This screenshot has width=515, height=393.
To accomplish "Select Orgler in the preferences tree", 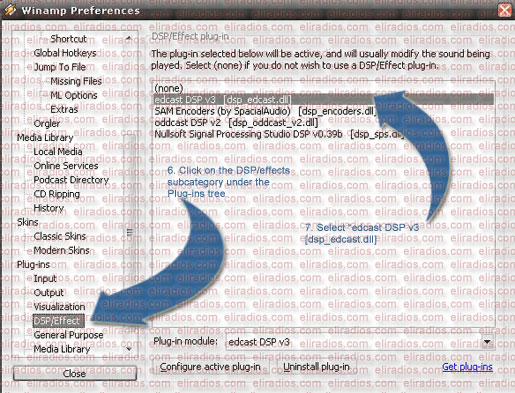I will (x=47, y=123).
